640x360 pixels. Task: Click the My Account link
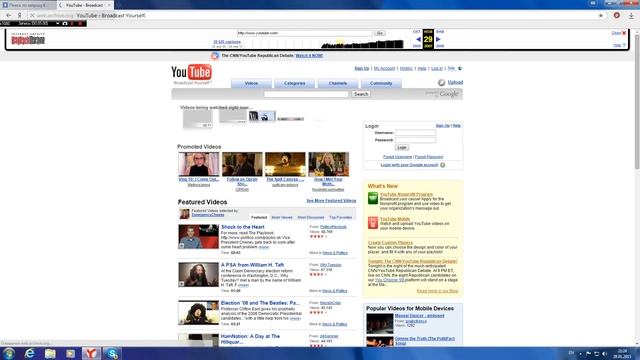[x=384, y=69]
